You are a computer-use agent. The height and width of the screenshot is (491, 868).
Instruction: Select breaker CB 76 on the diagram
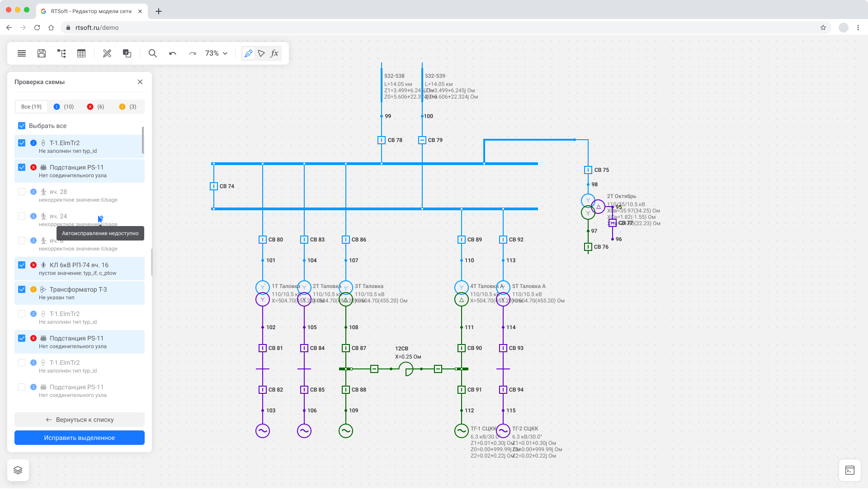point(588,247)
